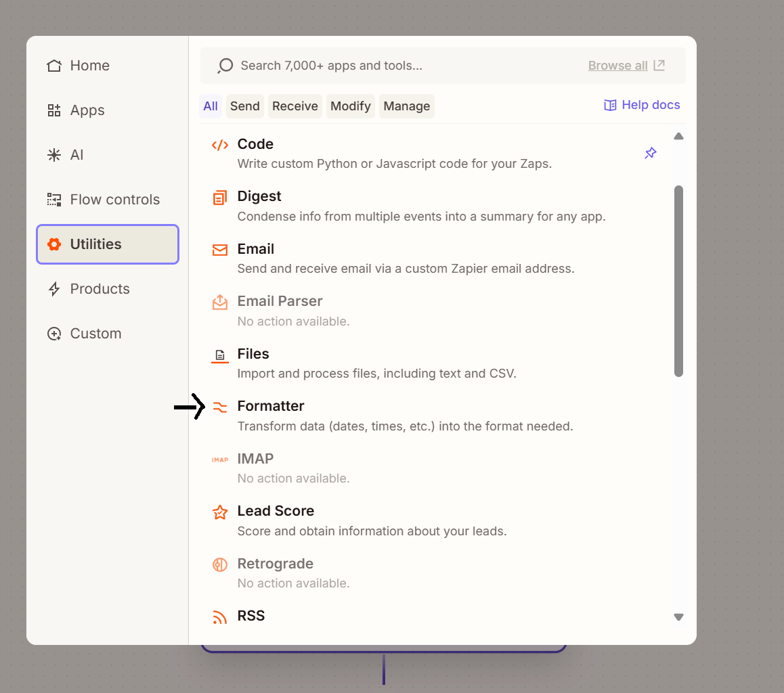The image size is (784, 693).
Task: Go to the AI sidebar section
Action: pyautogui.click(x=108, y=155)
